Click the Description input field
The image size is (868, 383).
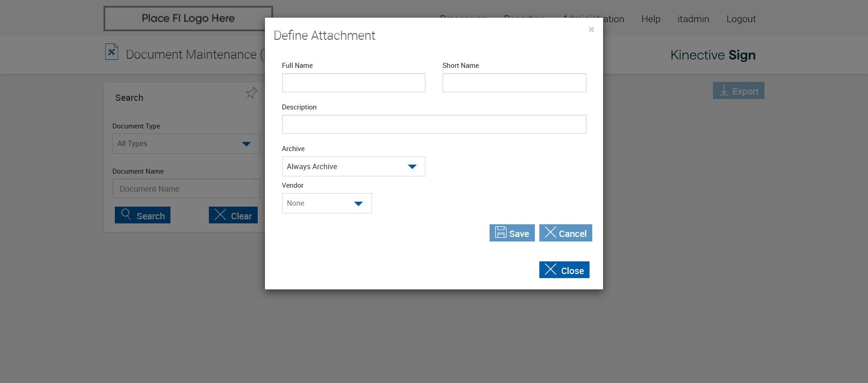(434, 124)
